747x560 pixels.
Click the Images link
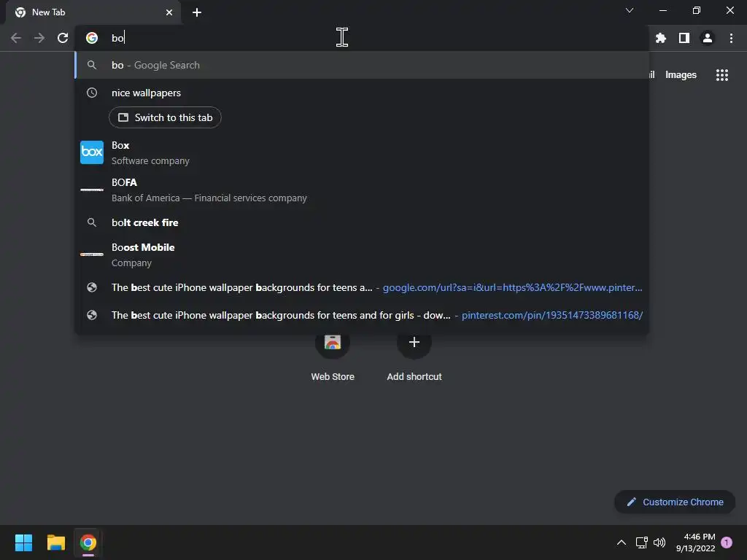click(x=681, y=75)
